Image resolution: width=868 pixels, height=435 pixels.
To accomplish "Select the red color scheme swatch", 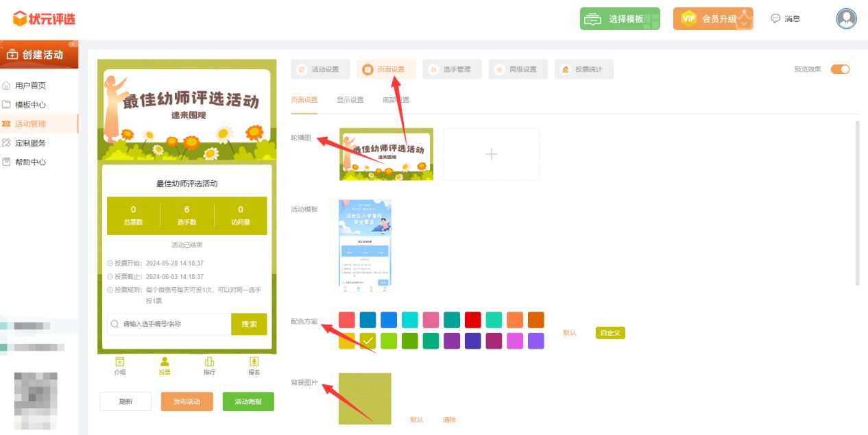I will click(x=472, y=320).
